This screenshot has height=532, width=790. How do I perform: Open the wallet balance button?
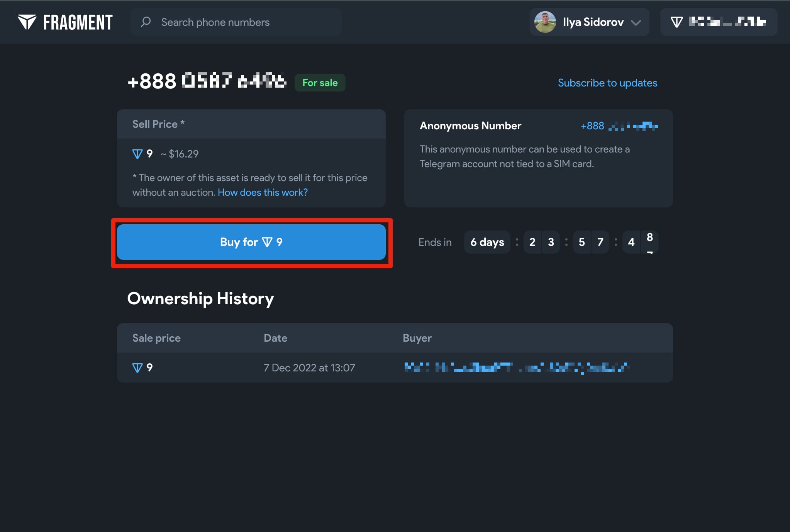719,22
